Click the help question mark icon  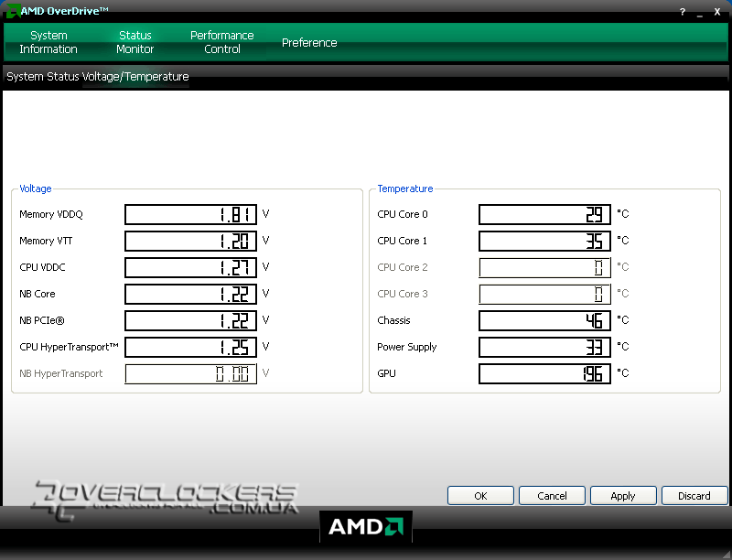point(683,12)
